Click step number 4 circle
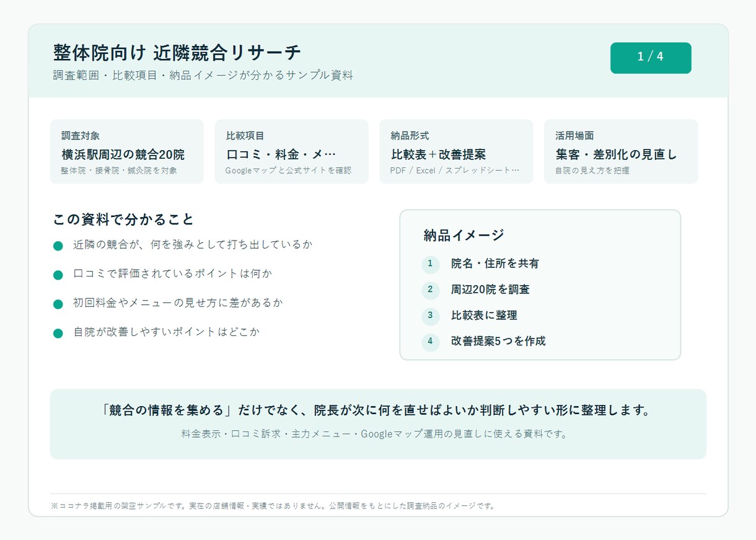 point(430,341)
